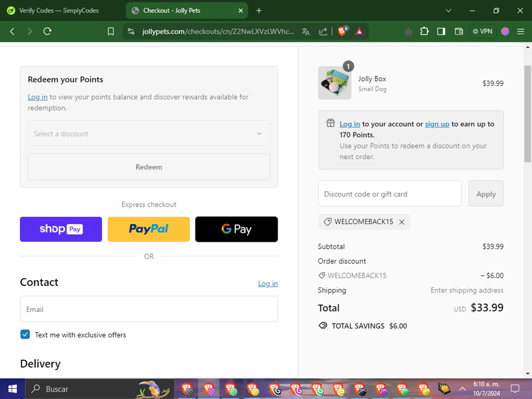Open Brave VPN button
This screenshot has width=532, height=399.
(x=483, y=31)
